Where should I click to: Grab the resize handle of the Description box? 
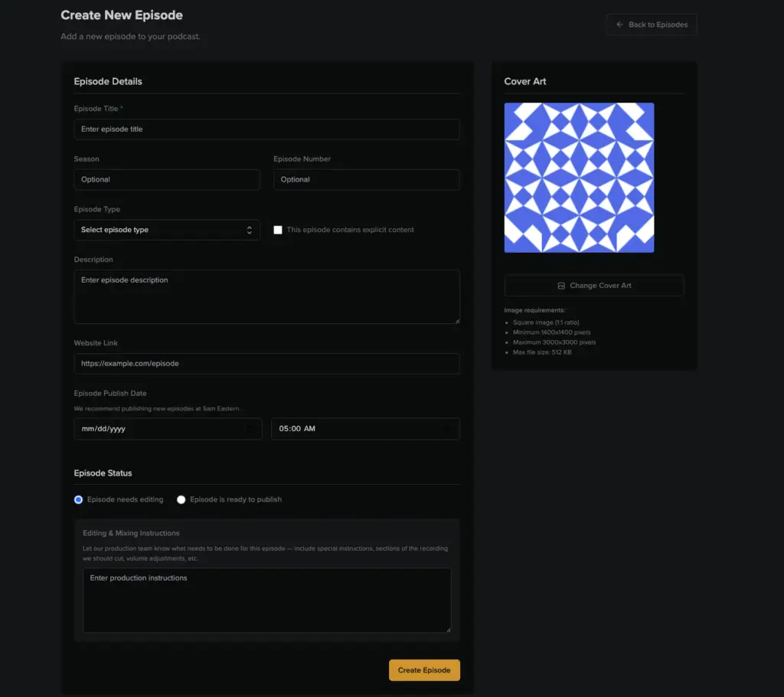pyautogui.click(x=456, y=320)
